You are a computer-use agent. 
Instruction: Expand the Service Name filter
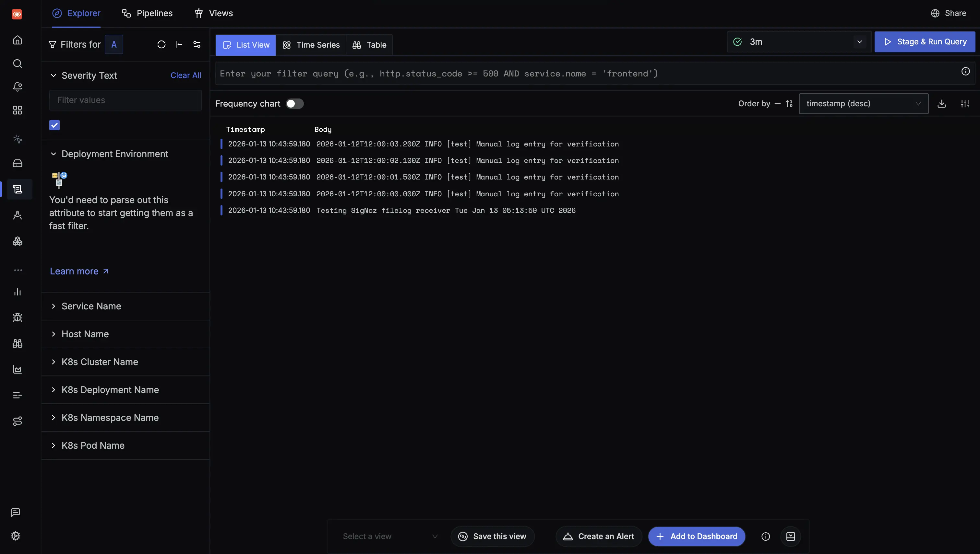click(91, 306)
